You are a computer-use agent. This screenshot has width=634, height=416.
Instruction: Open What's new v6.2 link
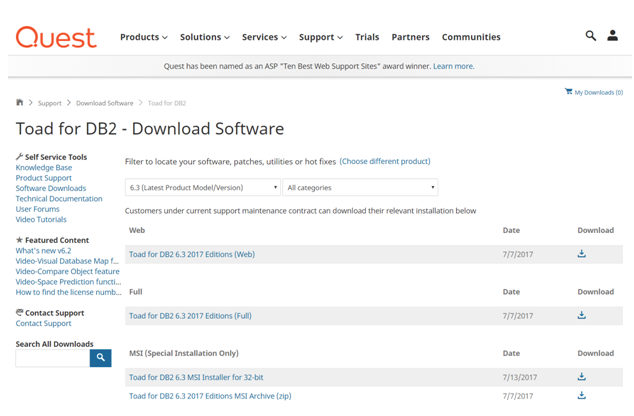coord(43,251)
